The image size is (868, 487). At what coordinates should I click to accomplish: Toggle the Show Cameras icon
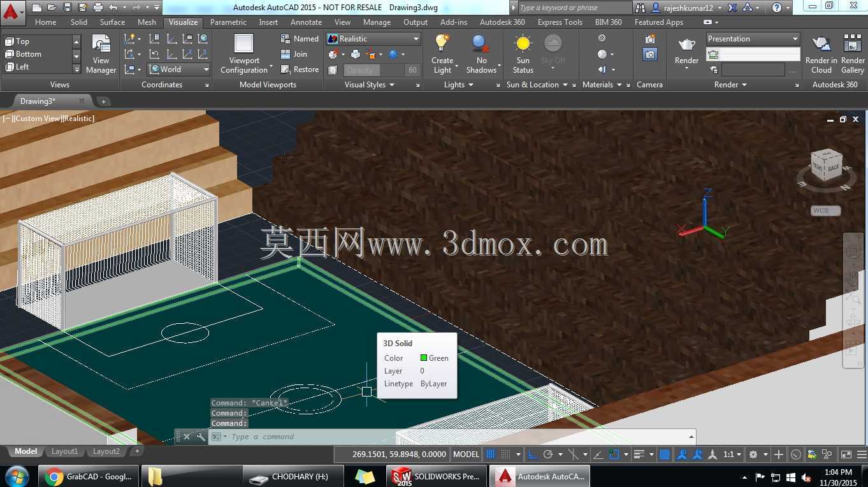coord(650,54)
